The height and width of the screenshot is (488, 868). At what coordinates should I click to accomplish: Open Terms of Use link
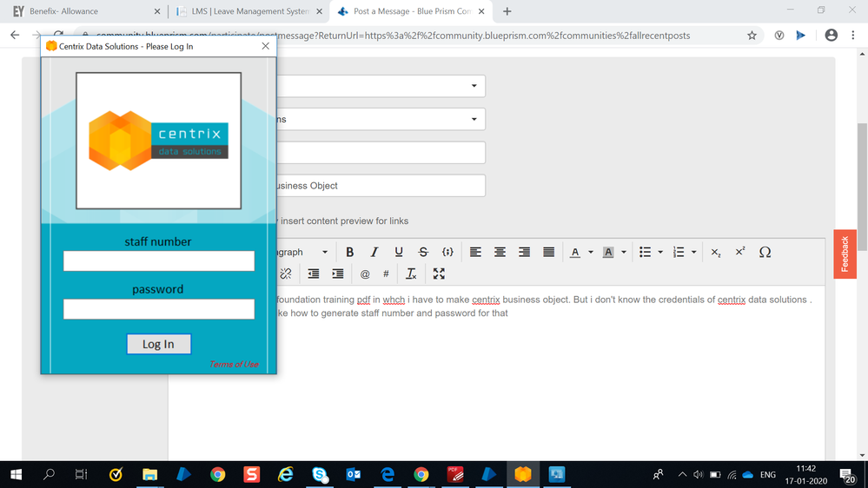pos(234,364)
